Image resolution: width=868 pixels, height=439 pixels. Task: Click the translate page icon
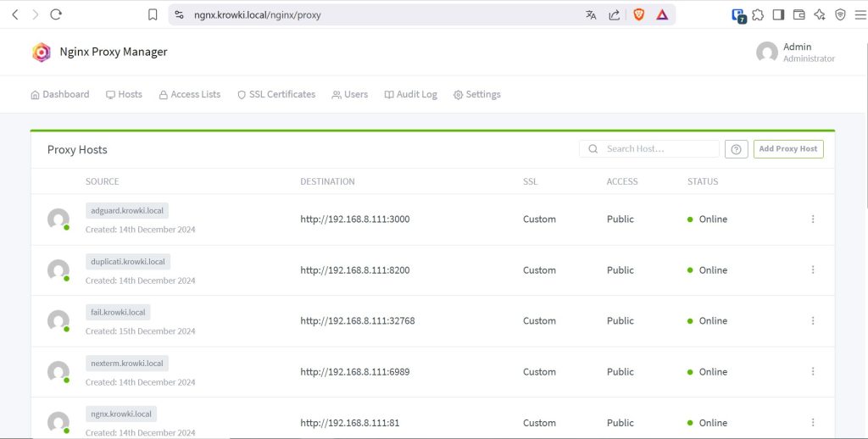click(x=591, y=15)
